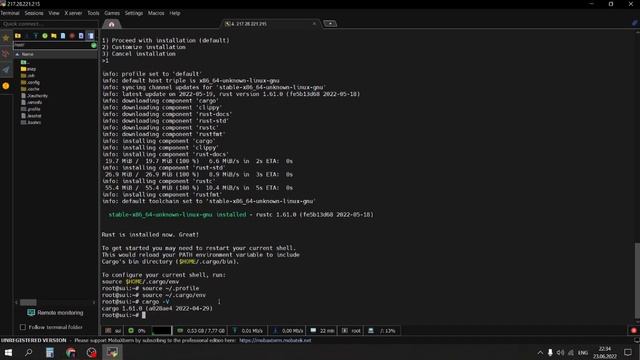Select the .bashrc file in file list

coord(31,122)
